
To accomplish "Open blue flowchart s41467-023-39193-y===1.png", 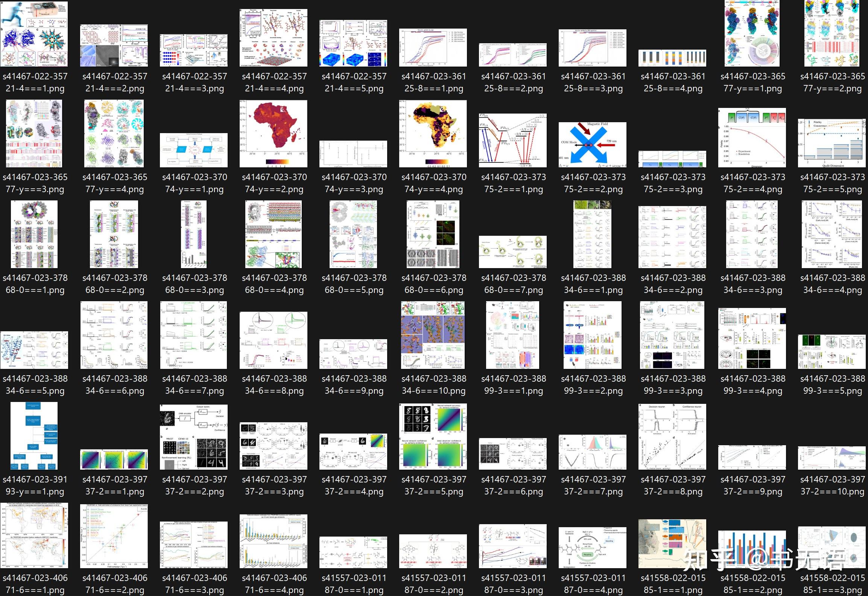I will click(34, 436).
